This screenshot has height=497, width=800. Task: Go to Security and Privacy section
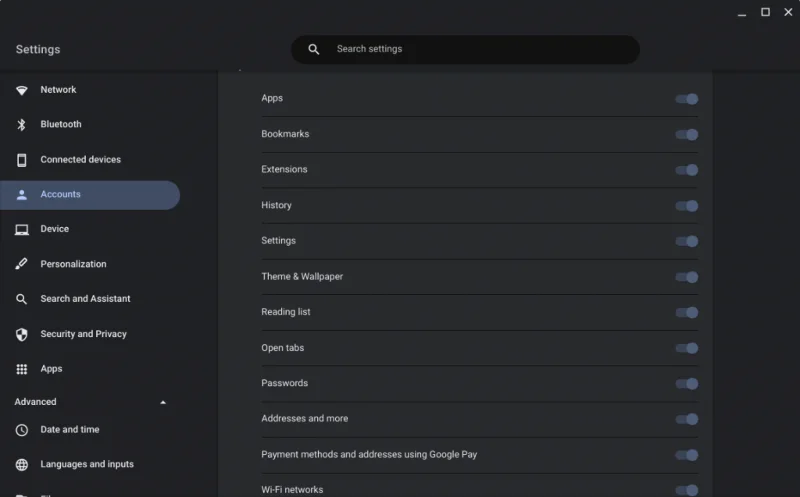(x=90, y=334)
